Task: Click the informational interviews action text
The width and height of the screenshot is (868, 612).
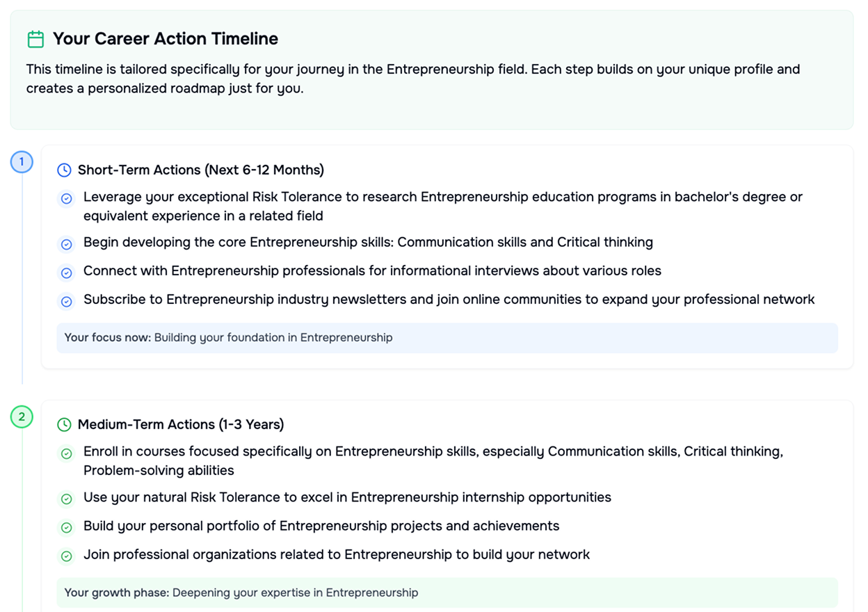Action: tap(372, 271)
